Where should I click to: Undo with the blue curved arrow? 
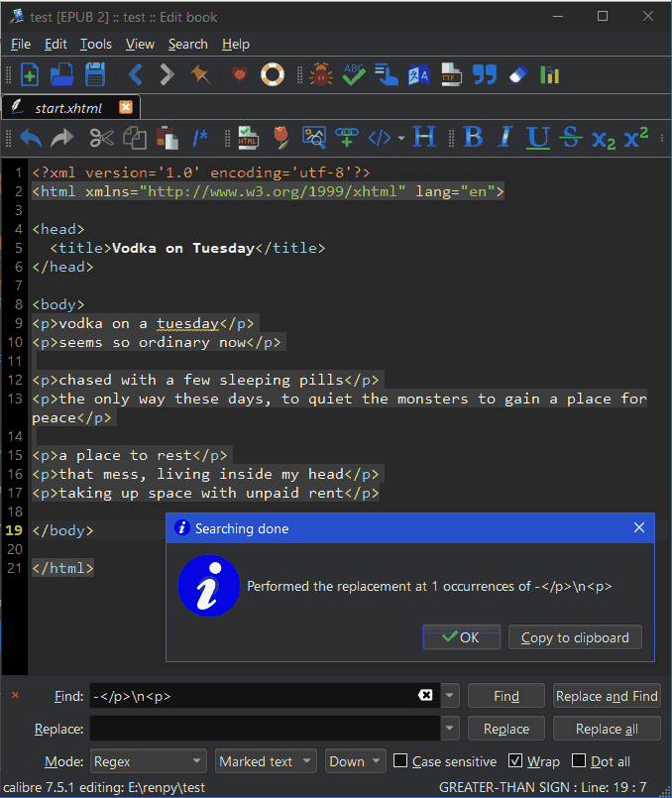[31, 138]
